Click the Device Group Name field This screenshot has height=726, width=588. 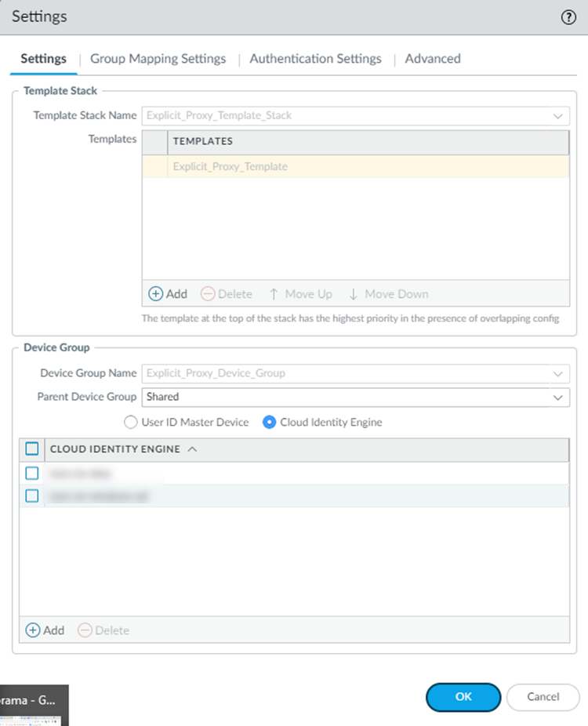tap(356, 374)
